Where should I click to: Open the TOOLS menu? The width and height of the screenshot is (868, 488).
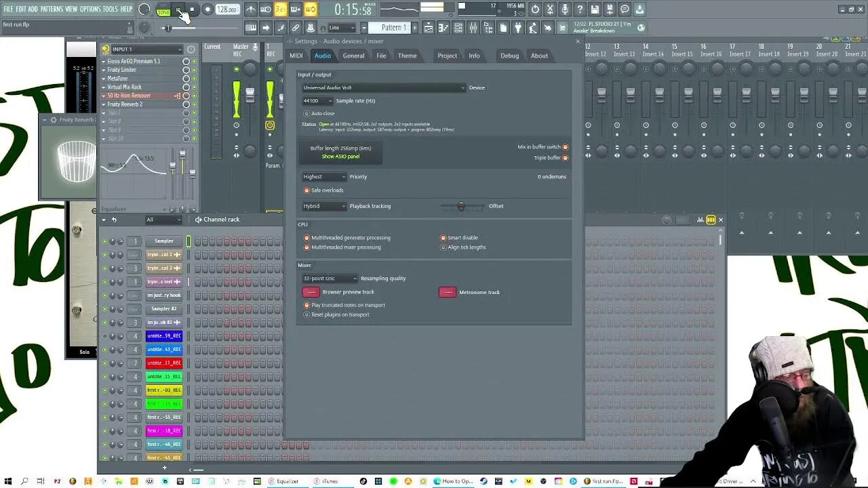pyautogui.click(x=111, y=9)
